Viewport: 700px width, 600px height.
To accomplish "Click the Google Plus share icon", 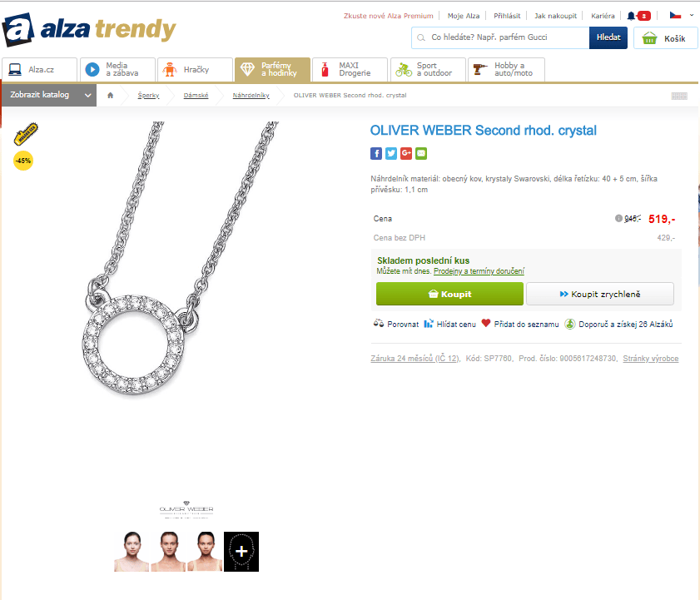I will [406, 154].
